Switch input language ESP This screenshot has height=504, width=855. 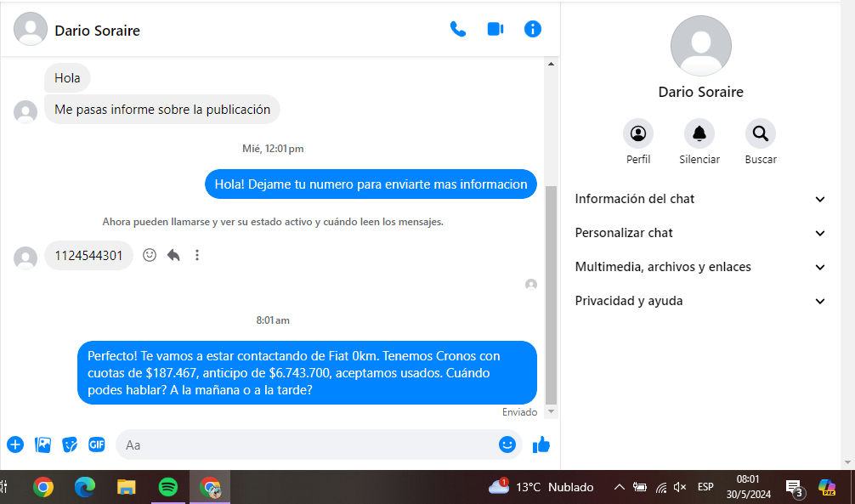tap(705, 487)
